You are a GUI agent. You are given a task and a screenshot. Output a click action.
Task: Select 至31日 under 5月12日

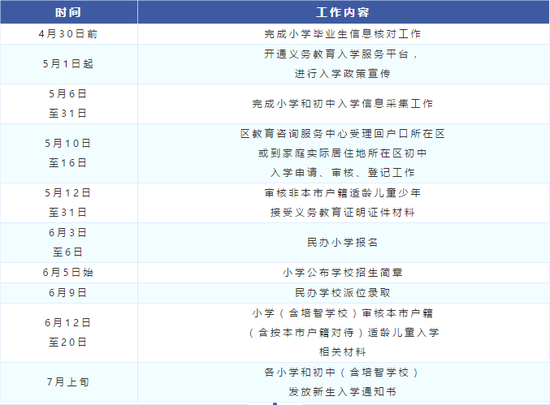68,212
